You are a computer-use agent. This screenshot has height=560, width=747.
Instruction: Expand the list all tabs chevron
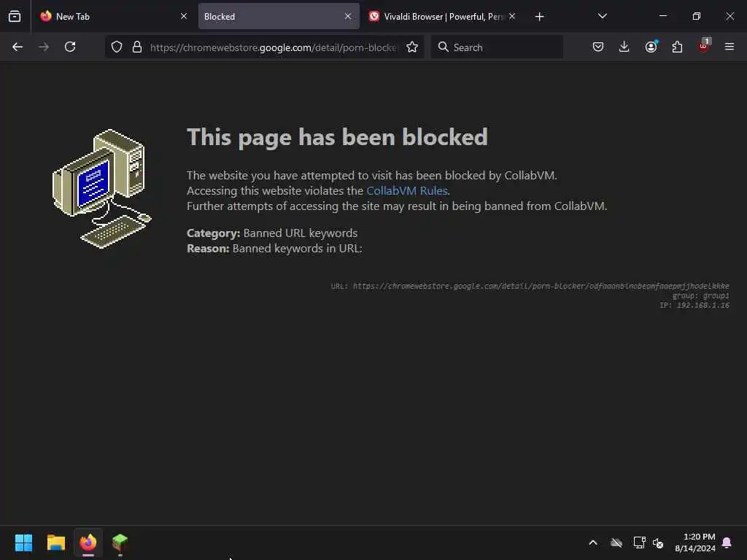602,16
